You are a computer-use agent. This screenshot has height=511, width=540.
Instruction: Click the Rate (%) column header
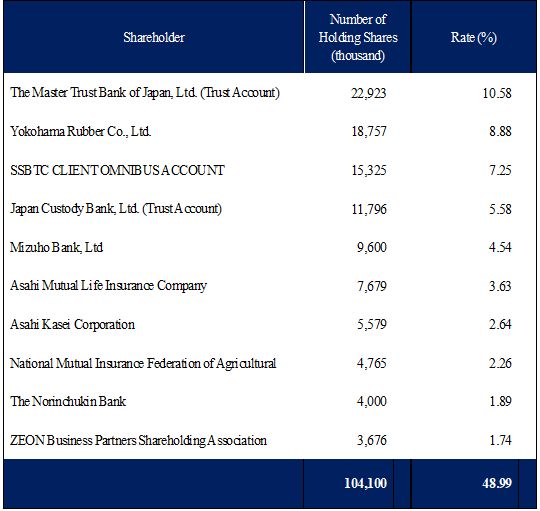(474, 37)
